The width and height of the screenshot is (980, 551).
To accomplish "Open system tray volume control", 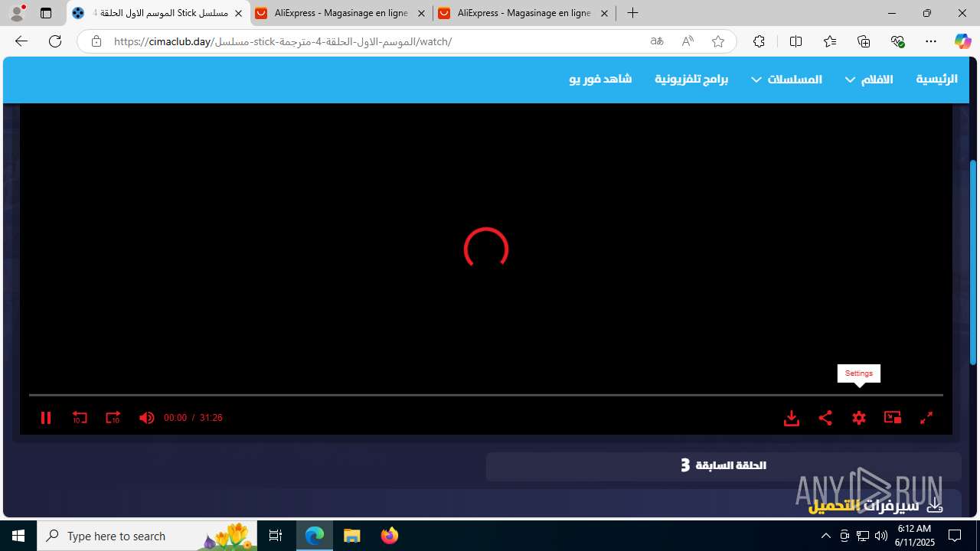I will coord(880,536).
